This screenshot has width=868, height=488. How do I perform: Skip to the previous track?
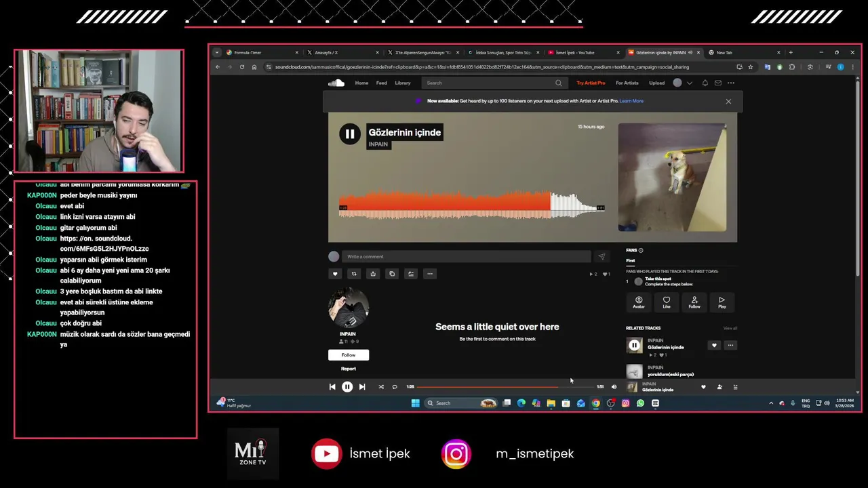point(332,387)
